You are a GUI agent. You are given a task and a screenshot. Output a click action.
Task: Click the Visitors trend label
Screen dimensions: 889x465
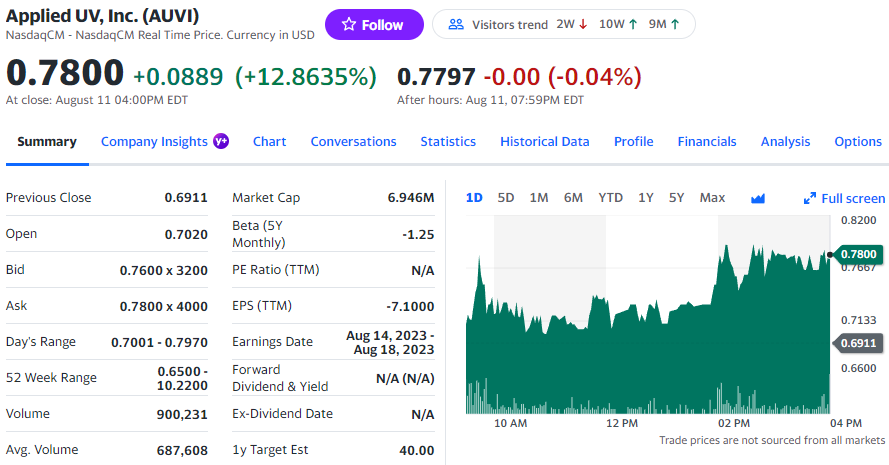[510, 24]
